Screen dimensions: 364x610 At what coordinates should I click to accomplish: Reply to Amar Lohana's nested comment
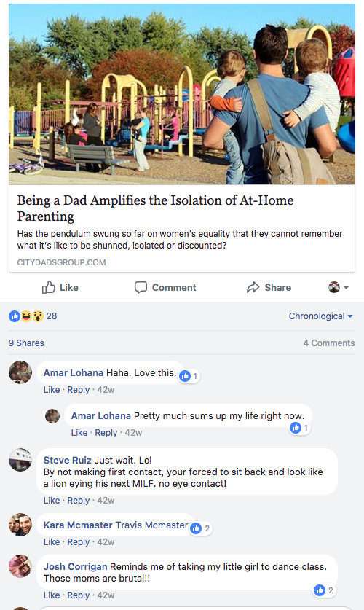tap(106, 433)
